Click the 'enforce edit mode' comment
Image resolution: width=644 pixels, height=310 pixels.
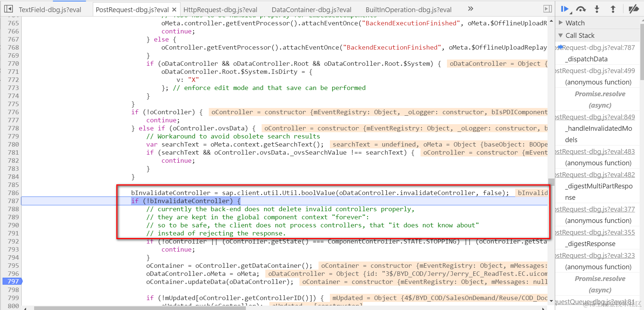click(269, 88)
